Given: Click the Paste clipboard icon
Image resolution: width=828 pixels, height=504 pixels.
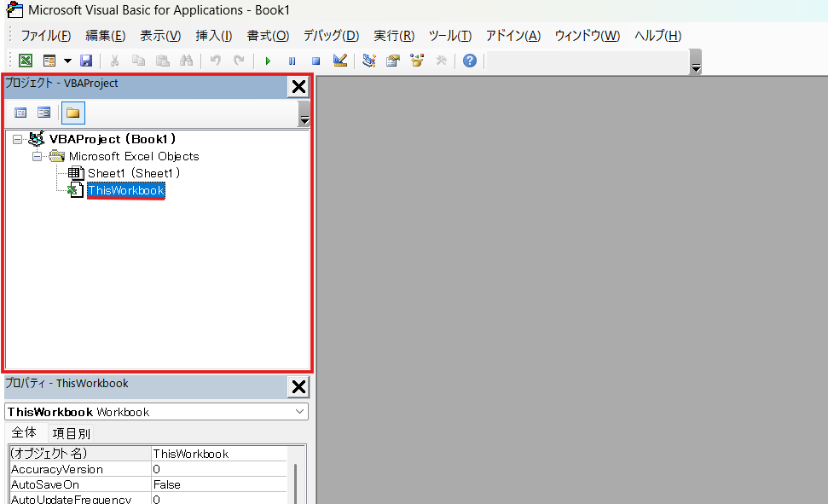Looking at the screenshot, I should tap(163, 61).
